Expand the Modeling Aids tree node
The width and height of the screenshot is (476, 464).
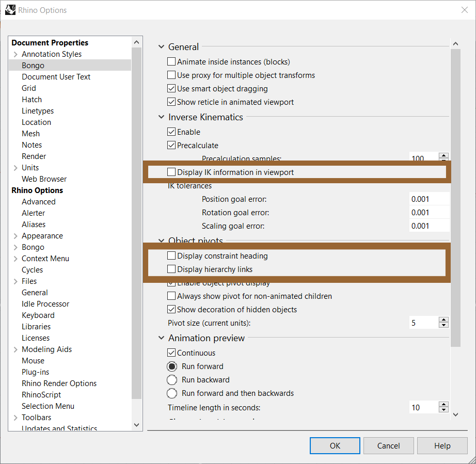(x=15, y=349)
